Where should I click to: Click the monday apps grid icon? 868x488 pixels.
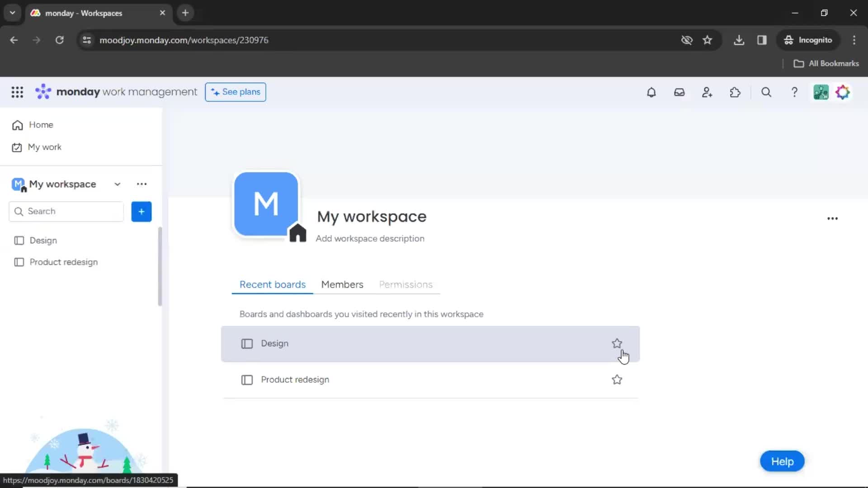pyautogui.click(x=17, y=92)
